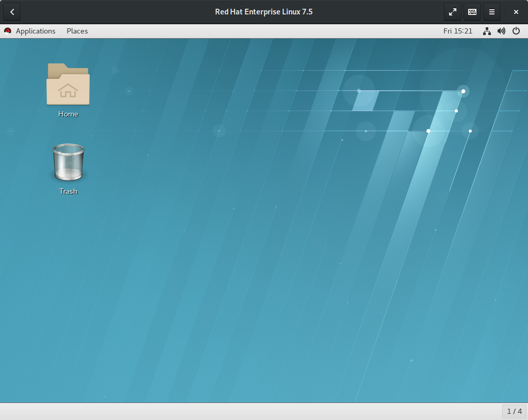Click the Trash label text

click(x=69, y=192)
